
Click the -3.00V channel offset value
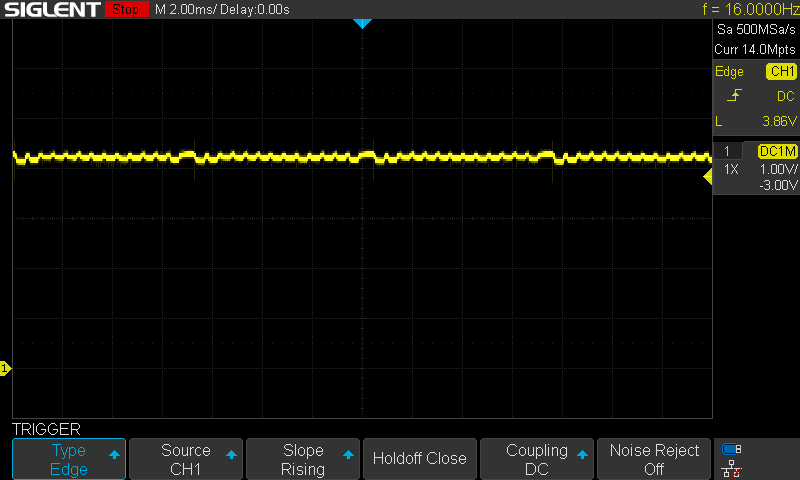[x=778, y=185]
